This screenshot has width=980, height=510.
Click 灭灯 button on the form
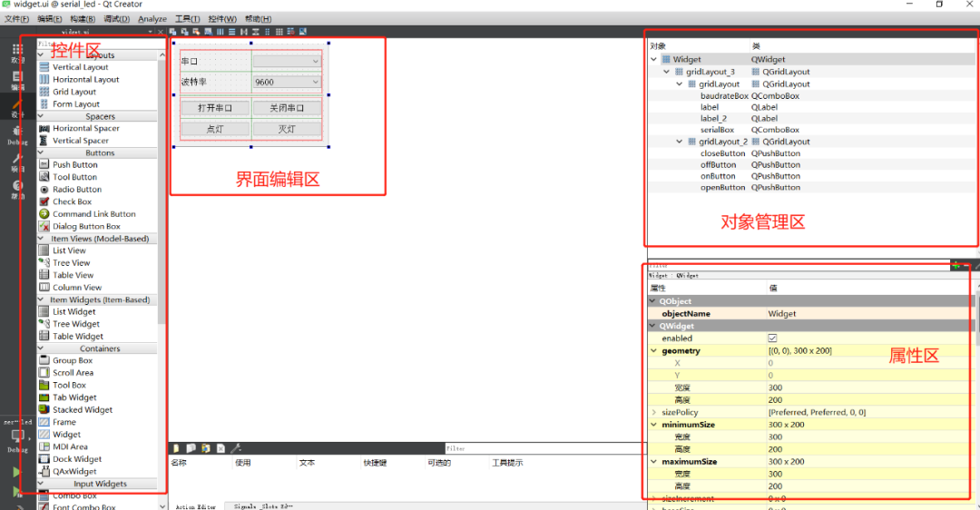point(287,130)
